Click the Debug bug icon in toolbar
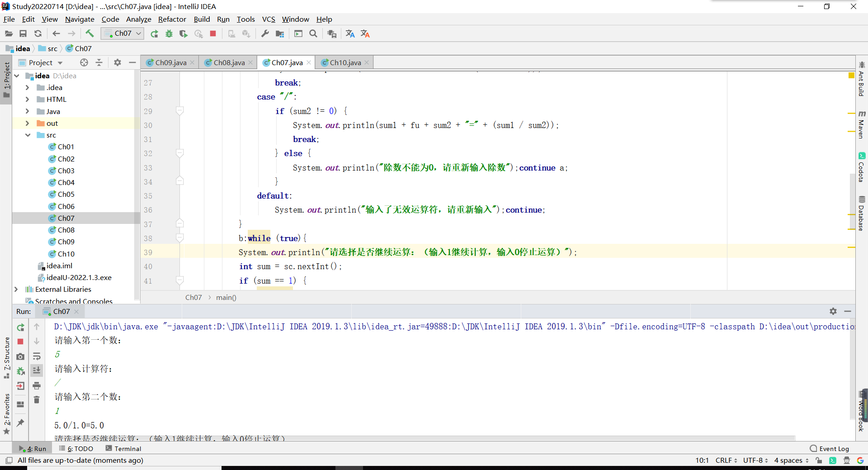 169,34
